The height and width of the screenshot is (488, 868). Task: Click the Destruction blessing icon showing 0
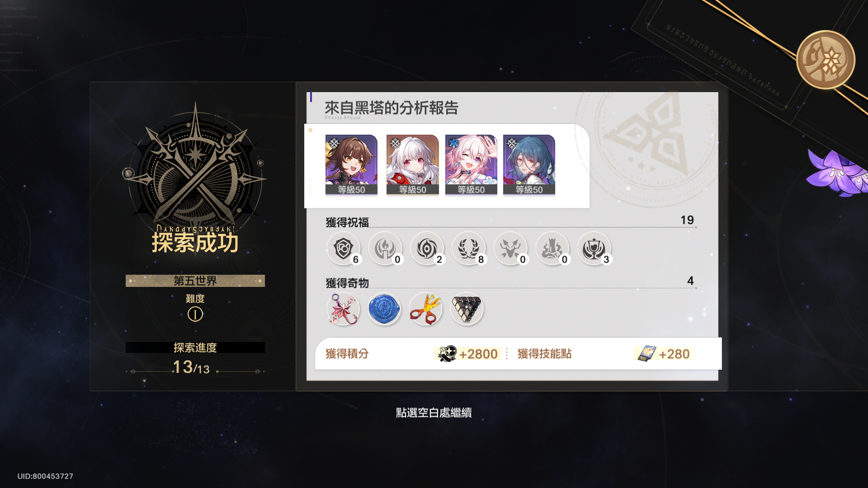point(552,249)
